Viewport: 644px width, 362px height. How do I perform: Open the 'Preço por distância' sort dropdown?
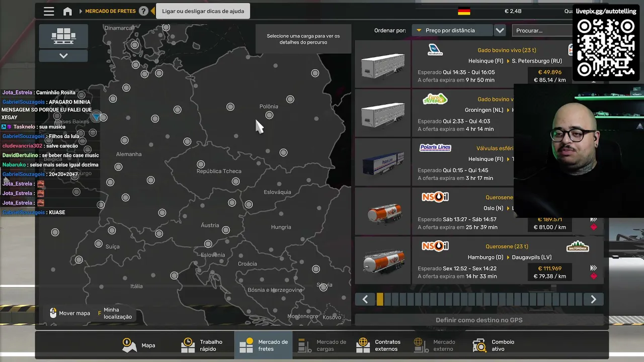click(x=451, y=31)
